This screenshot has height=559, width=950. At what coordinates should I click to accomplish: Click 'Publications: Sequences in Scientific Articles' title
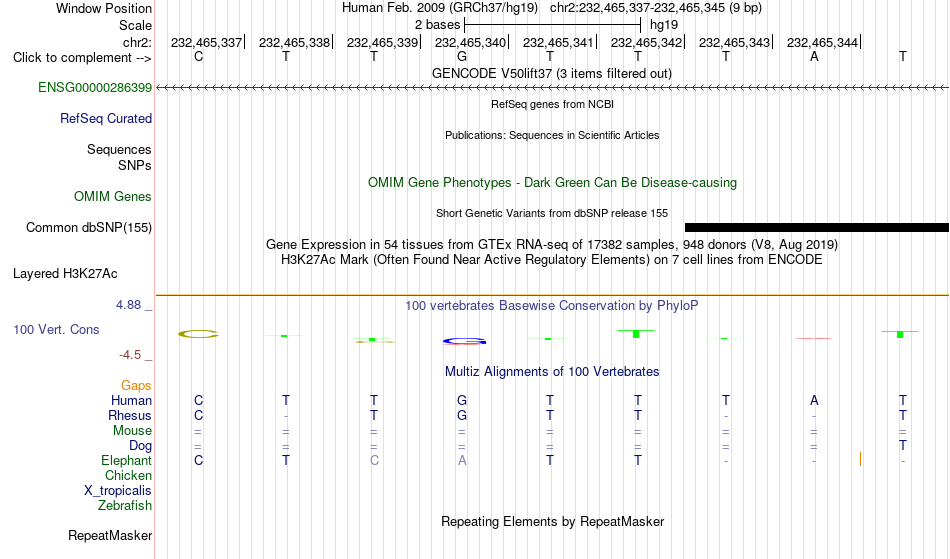[x=552, y=135]
